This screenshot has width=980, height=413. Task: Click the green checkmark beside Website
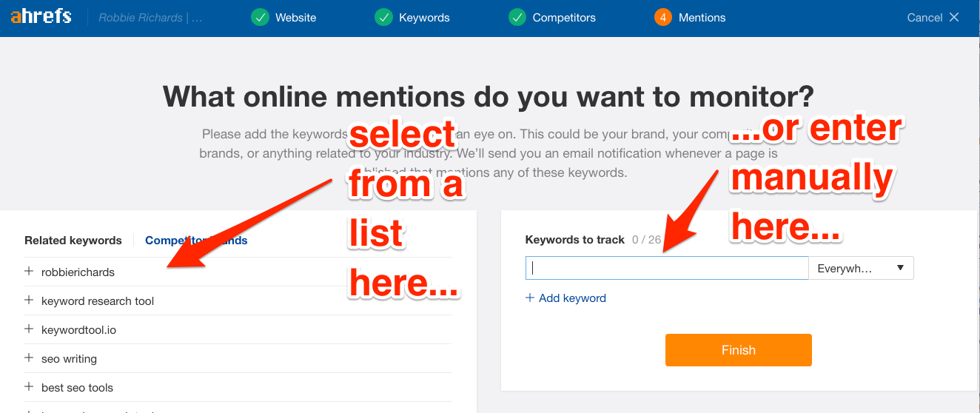260,17
